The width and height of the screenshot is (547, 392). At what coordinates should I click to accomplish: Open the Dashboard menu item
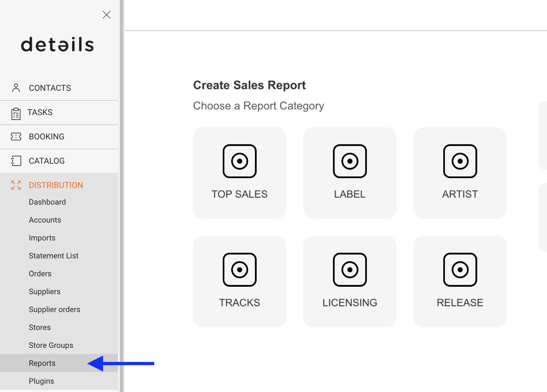[47, 202]
